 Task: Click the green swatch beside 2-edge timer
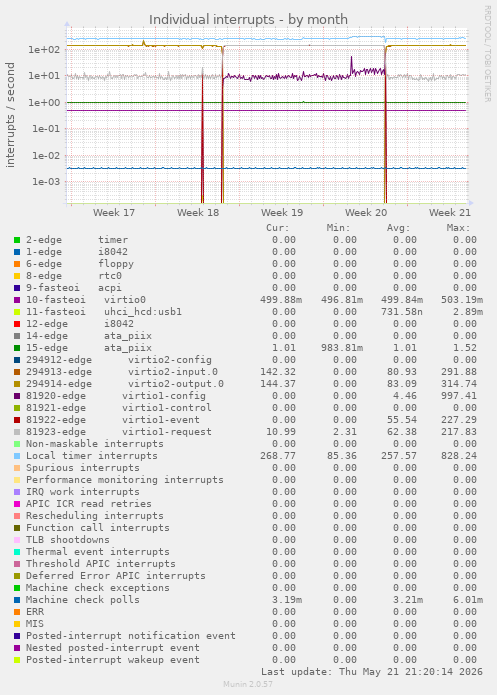point(17,240)
